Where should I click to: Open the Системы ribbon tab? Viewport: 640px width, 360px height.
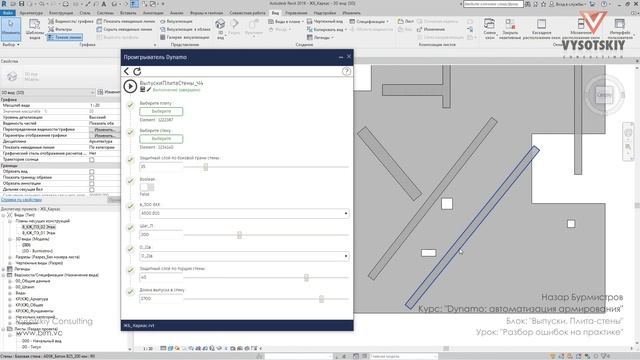coord(105,13)
